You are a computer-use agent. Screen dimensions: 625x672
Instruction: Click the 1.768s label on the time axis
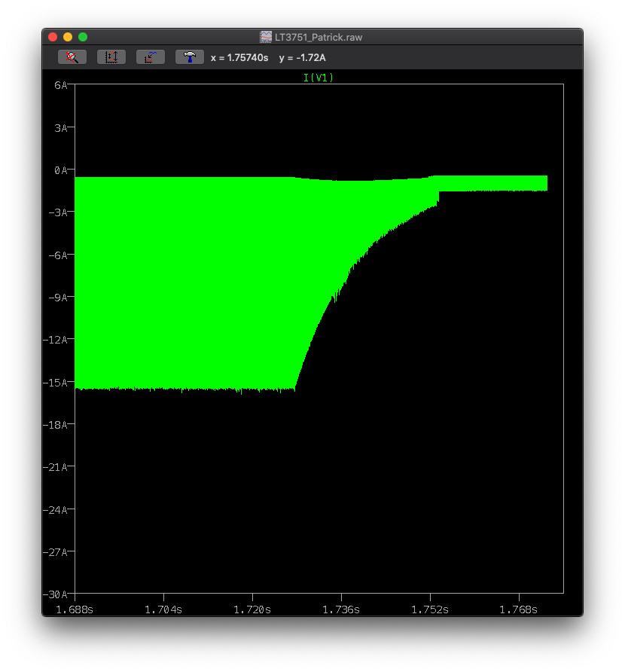click(x=518, y=609)
